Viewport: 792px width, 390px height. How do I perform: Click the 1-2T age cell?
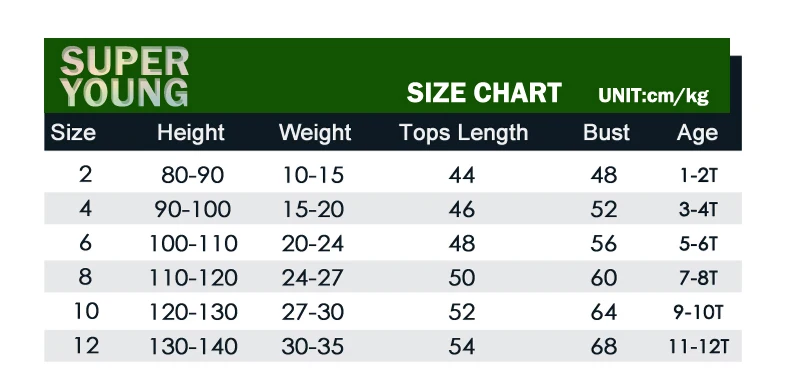click(x=699, y=175)
